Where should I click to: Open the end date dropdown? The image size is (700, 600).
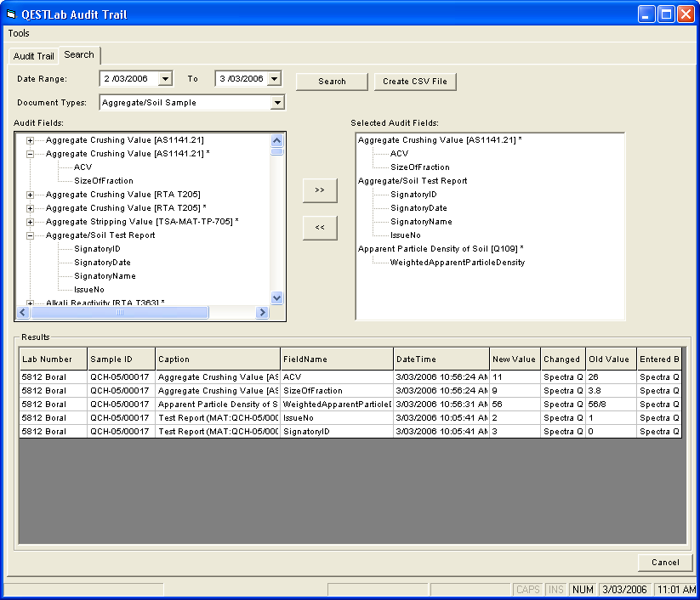pyautogui.click(x=273, y=79)
